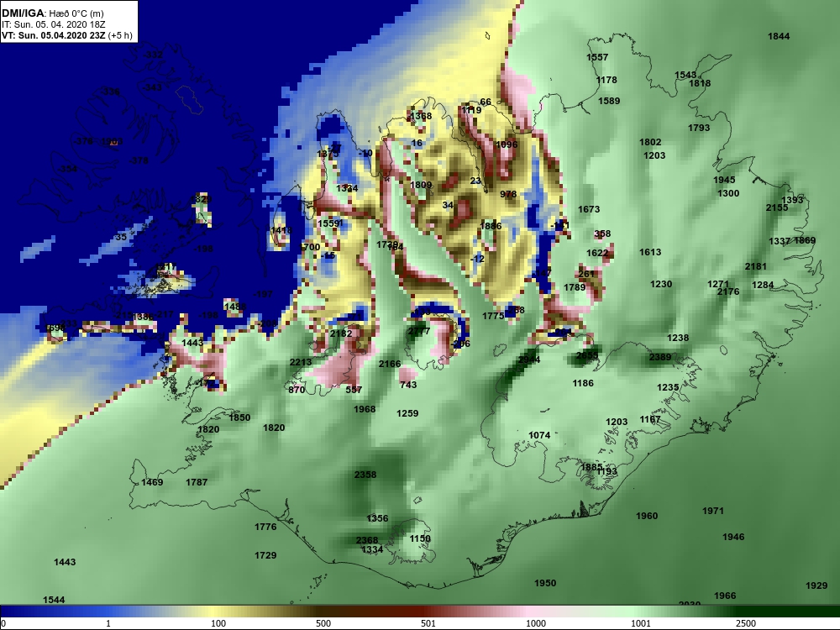This screenshot has height=630, width=840.
Task: Click the 1238 height value
Action: 678,338
